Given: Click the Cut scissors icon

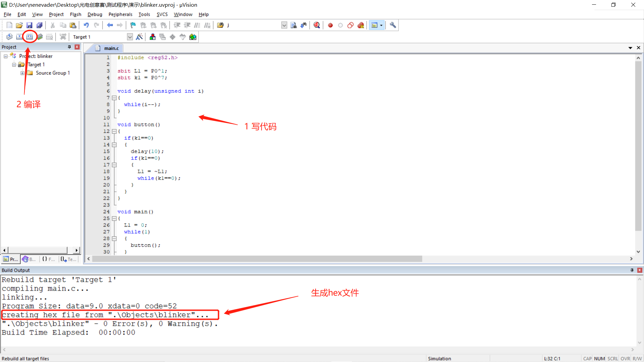Looking at the screenshot, I should click(x=53, y=25).
